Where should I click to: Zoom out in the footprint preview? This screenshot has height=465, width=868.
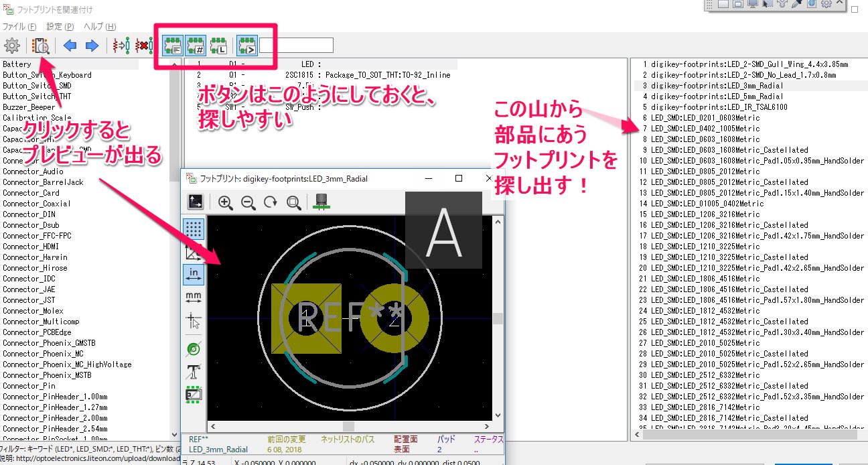tap(248, 202)
